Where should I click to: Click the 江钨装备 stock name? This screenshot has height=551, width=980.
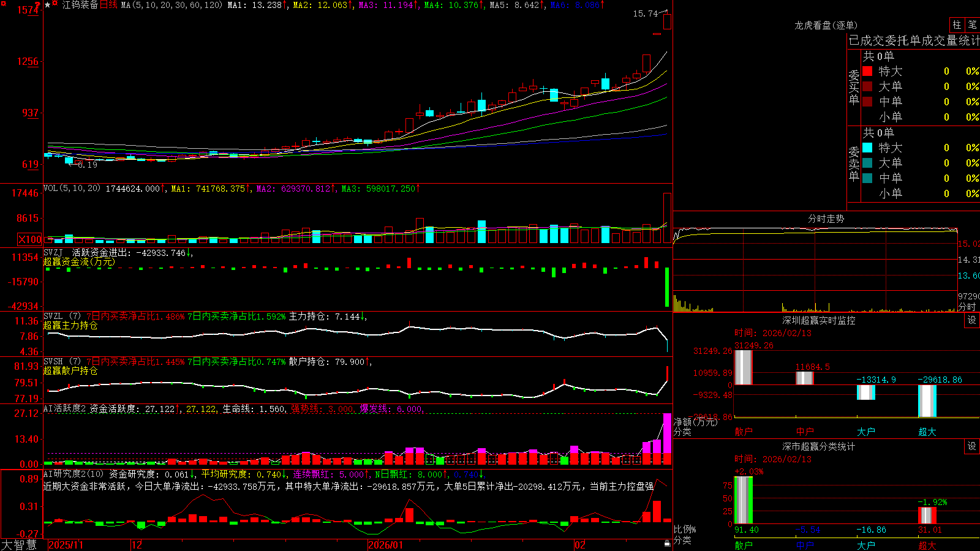tap(80, 5)
